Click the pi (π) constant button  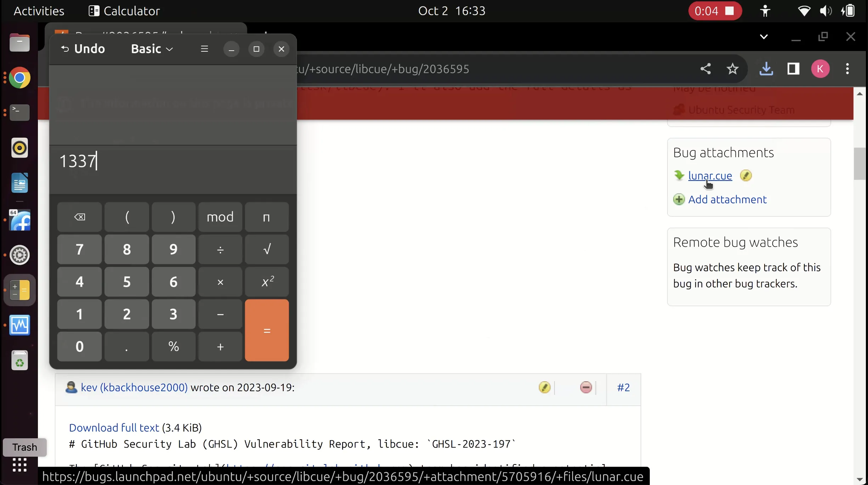click(x=266, y=216)
